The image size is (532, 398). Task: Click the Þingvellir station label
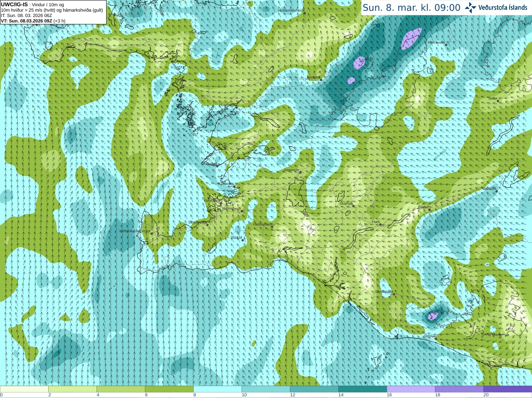coord(292,170)
